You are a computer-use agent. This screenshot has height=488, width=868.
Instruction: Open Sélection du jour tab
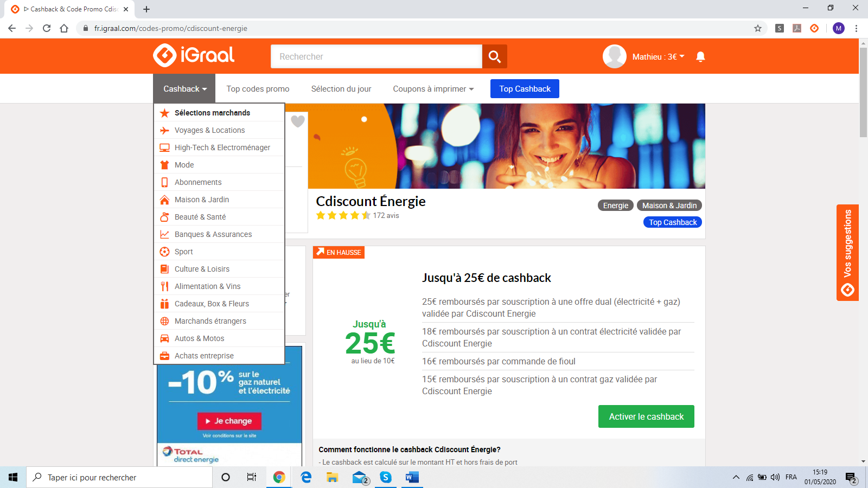click(341, 89)
